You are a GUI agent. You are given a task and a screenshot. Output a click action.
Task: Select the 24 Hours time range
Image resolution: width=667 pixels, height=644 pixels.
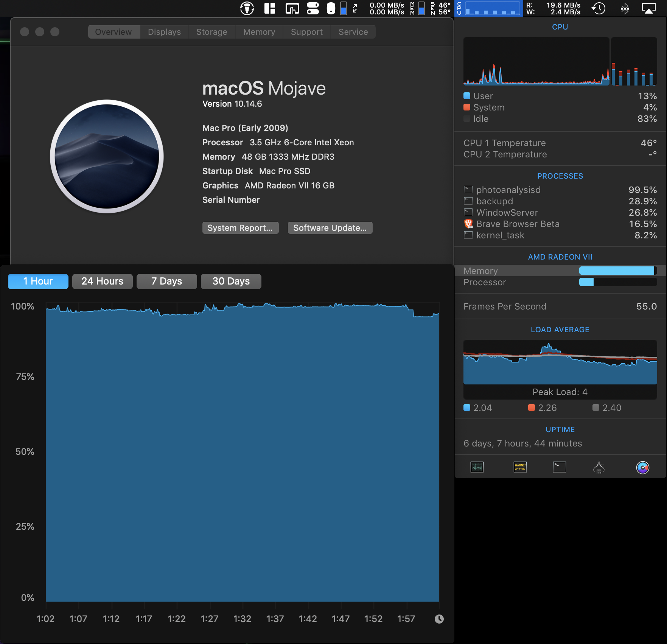pos(102,281)
